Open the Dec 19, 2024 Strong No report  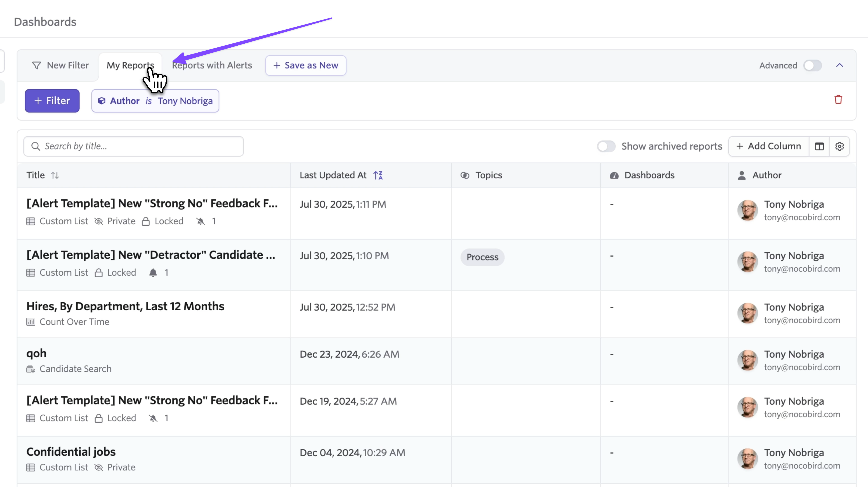coord(152,400)
